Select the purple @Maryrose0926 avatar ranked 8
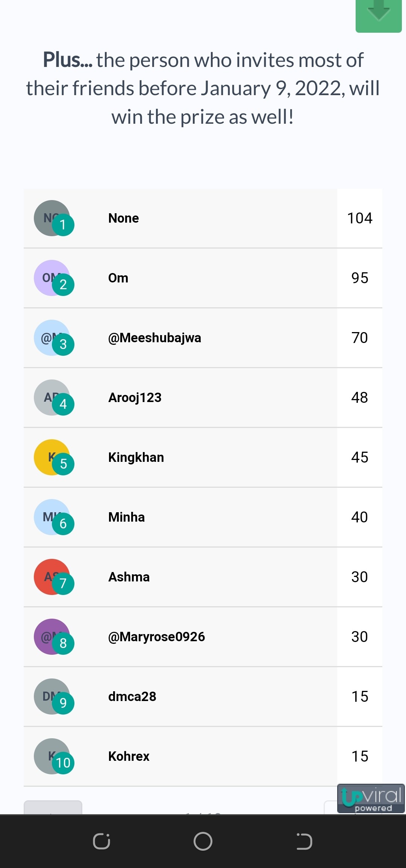 (52, 637)
